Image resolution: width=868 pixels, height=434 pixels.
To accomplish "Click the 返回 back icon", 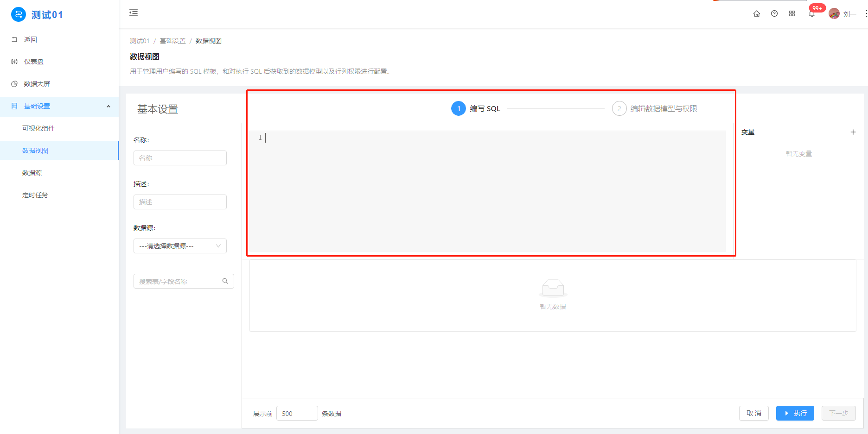I will (14, 39).
